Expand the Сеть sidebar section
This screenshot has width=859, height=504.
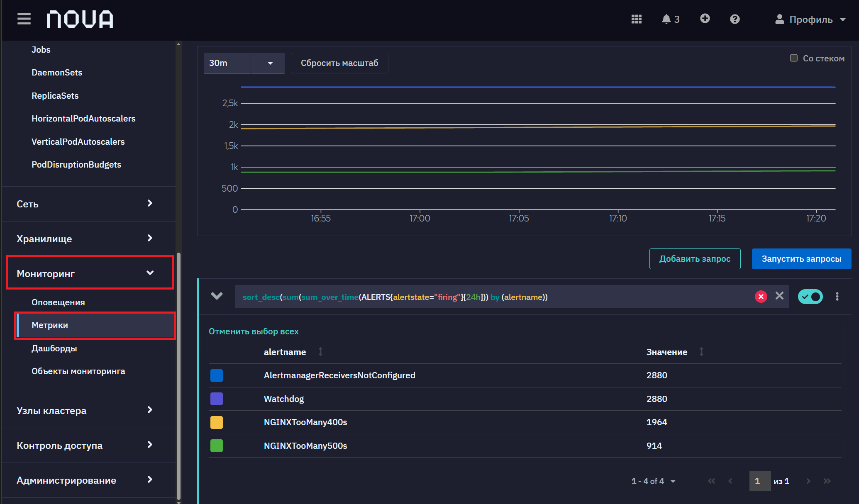(85, 204)
